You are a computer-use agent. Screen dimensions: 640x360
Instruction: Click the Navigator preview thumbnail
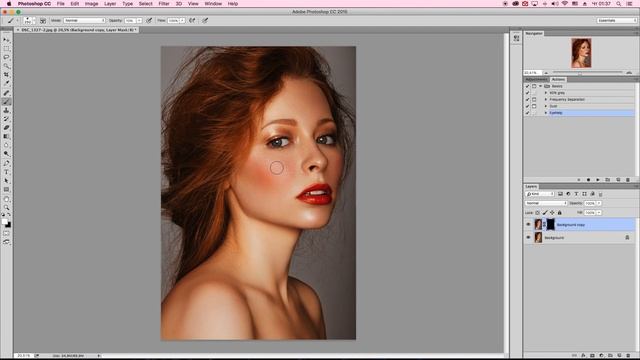coord(581,53)
